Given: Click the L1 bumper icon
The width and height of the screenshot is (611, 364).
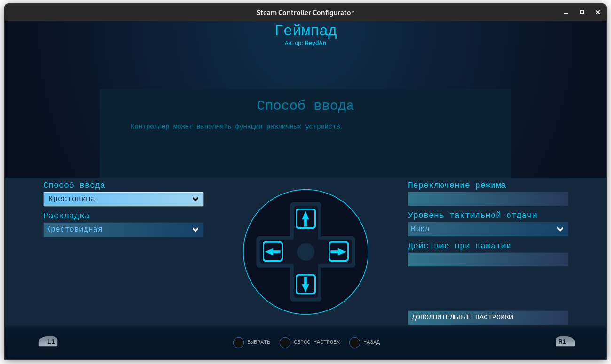Looking at the screenshot, I should [48, 341].
